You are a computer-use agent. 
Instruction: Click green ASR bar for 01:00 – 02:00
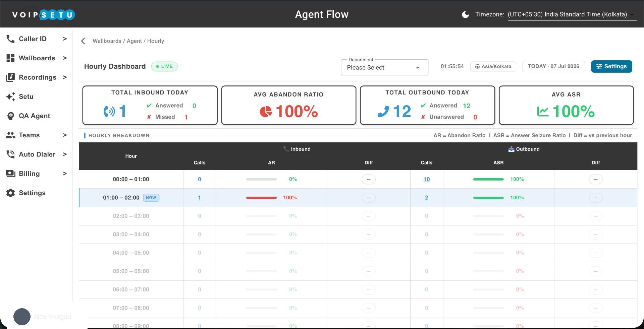click(488, 198)
